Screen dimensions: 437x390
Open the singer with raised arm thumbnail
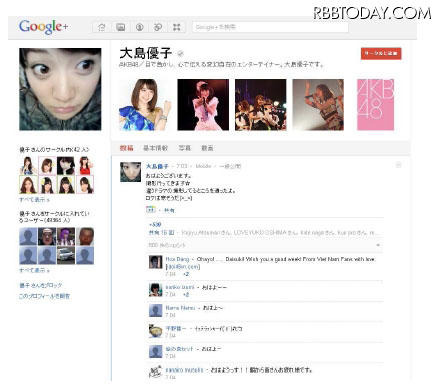(318, 105)
